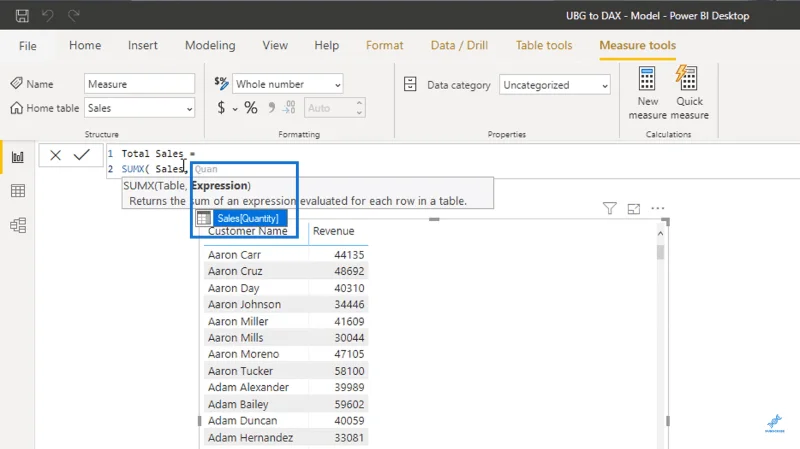Click revenue value 59602
Screen dimensions: 800x449
[349, 404]
